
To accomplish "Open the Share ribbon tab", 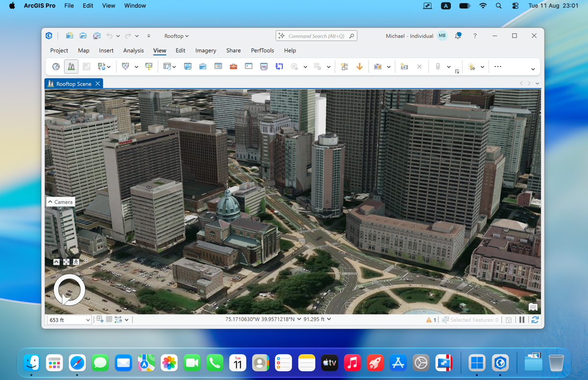I will tap(233, 50).
